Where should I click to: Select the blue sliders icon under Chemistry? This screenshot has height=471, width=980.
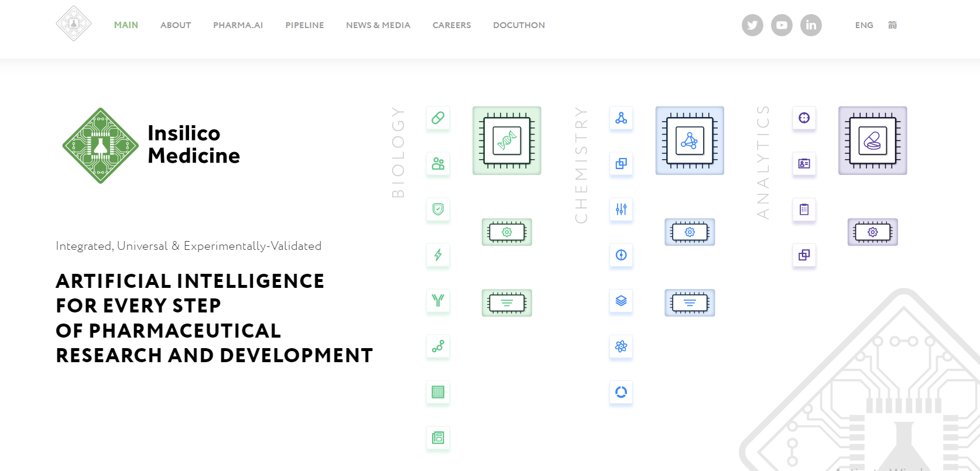pos(621,209)
